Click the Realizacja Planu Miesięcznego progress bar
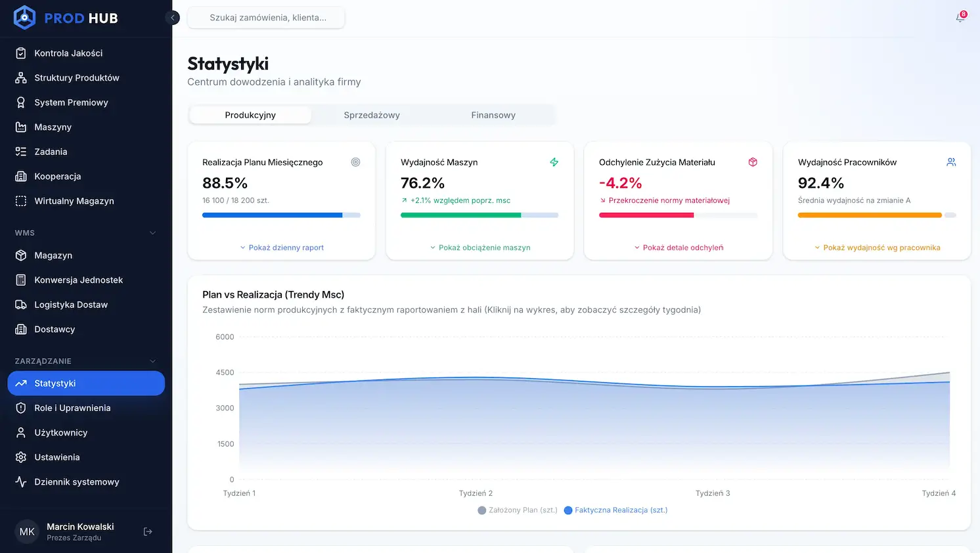Viewport: 980px width, 553px height. coord(281,215)
